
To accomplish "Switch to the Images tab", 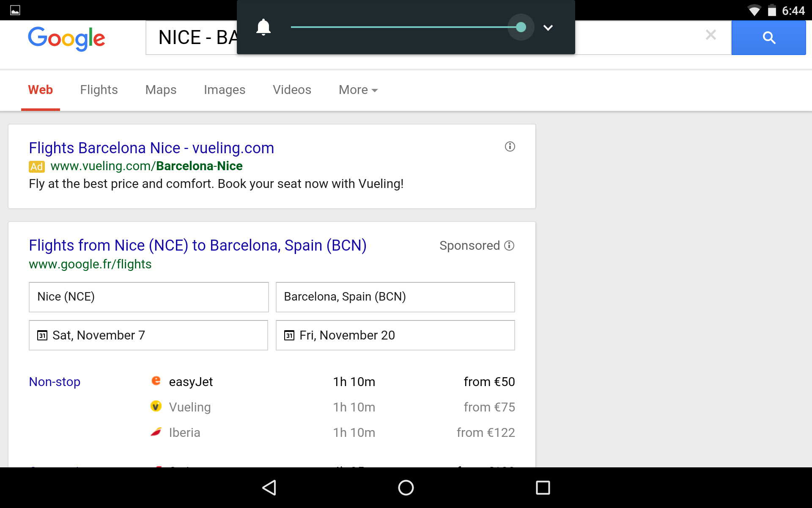I will pyautogui.click(x=224, y=90).
